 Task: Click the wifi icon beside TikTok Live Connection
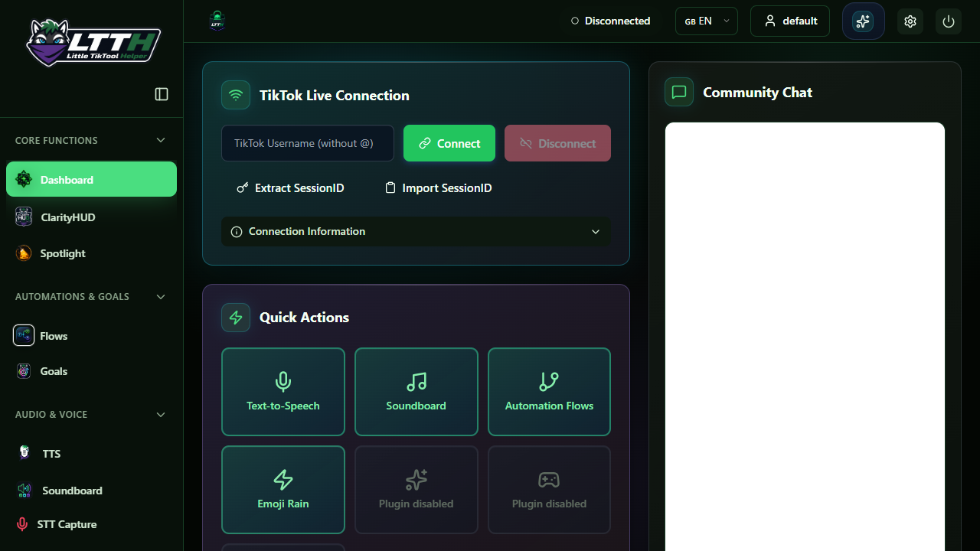pyautogui.click(x=236, y=95)
